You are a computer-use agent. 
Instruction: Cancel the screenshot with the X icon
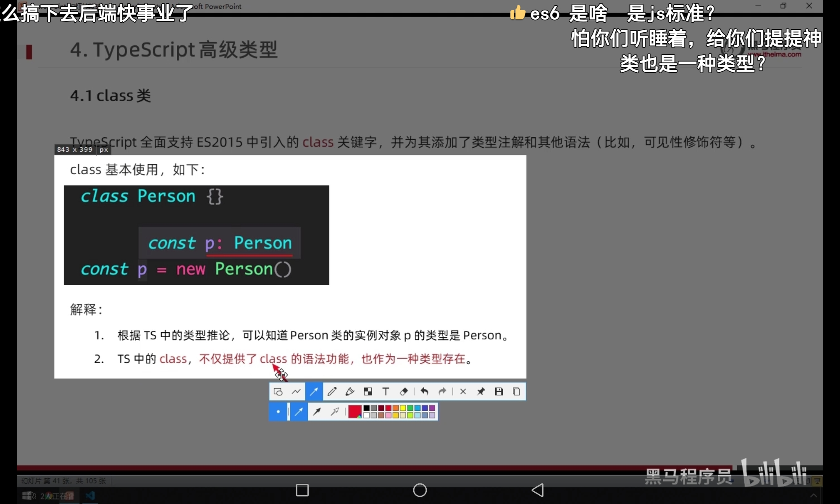click(x=463, y=392)
